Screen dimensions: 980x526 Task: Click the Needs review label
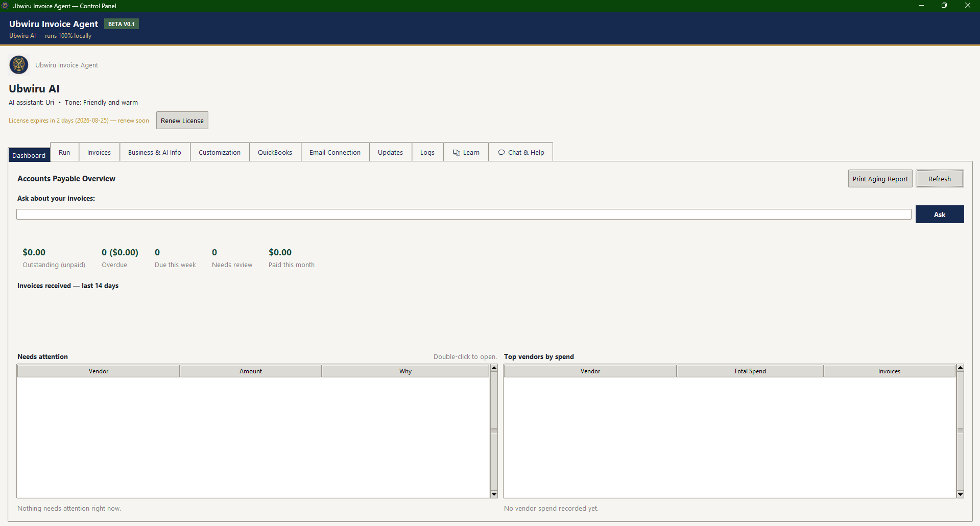[x=232, y=265]
